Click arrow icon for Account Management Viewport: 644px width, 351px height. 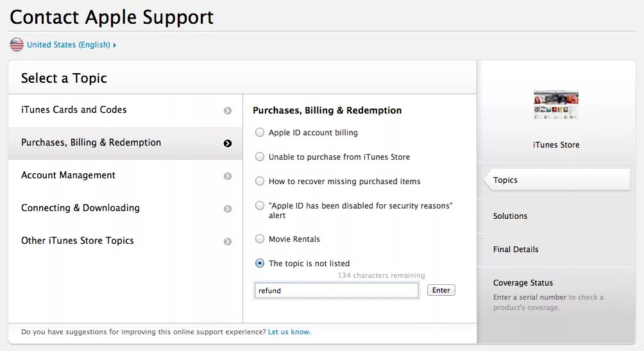[228, 176]
